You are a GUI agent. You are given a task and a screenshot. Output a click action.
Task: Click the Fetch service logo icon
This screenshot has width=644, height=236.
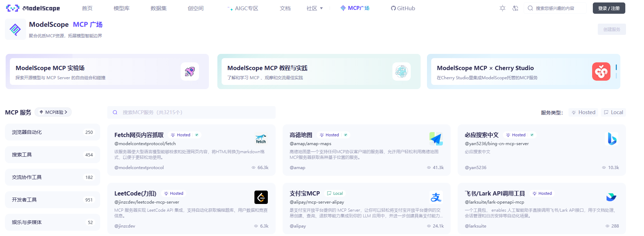261,139
